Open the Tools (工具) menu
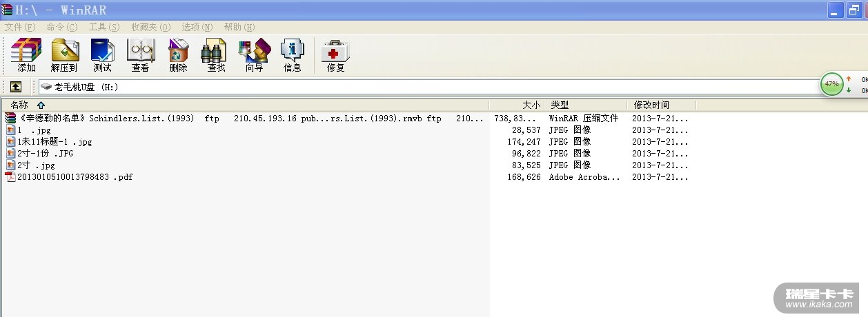The height and width of the screenshot is (317, 868). 104,27
